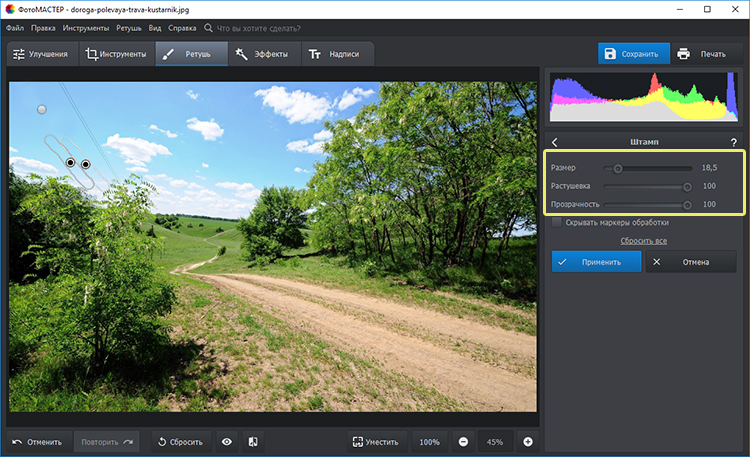Click the before/after compare icon

(x=253, y=441)
